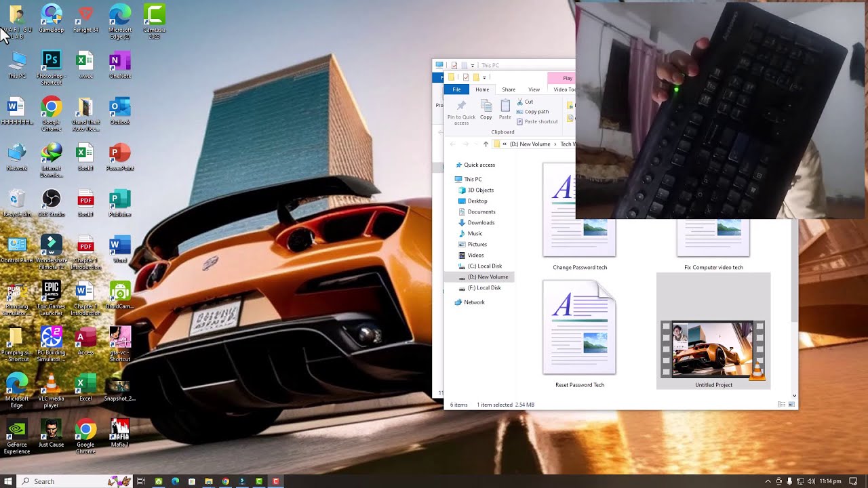Open OneNote desktop icon
Screen dimensions: 868x488
[x=120, y=65]
